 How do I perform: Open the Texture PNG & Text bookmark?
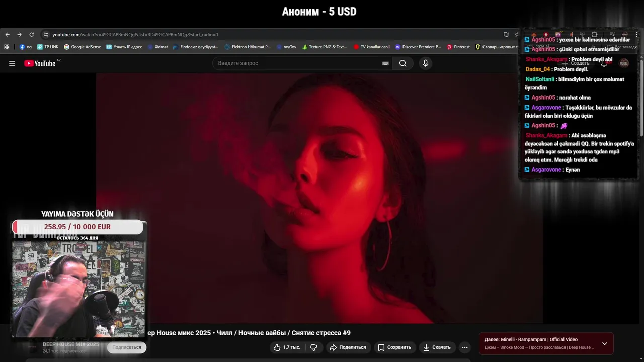point(325,47)
